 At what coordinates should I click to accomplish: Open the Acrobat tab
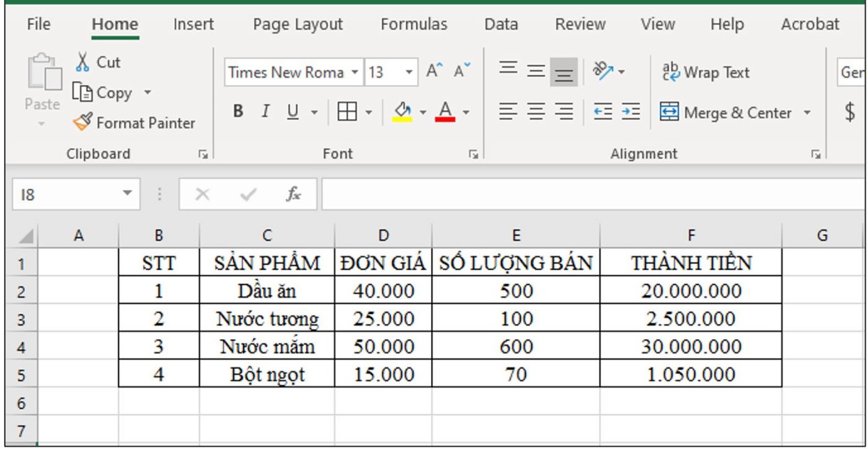click(810, 24)
